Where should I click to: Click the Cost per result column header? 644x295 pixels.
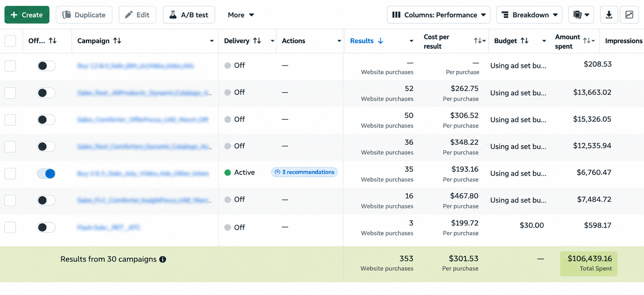click(x=436, y=41)
